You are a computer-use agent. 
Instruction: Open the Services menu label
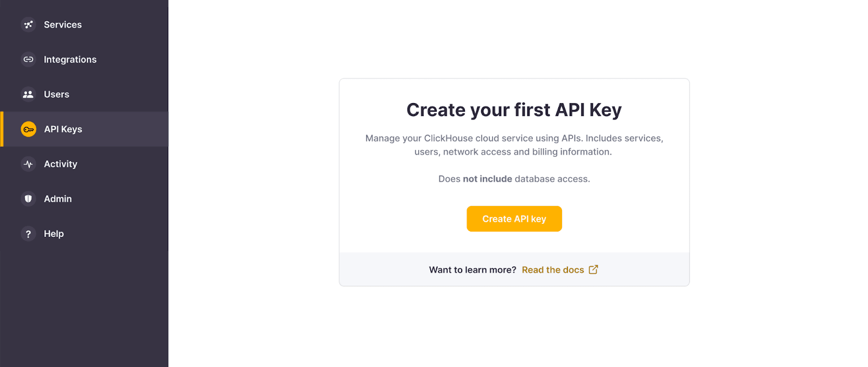[x=63, y=24]
